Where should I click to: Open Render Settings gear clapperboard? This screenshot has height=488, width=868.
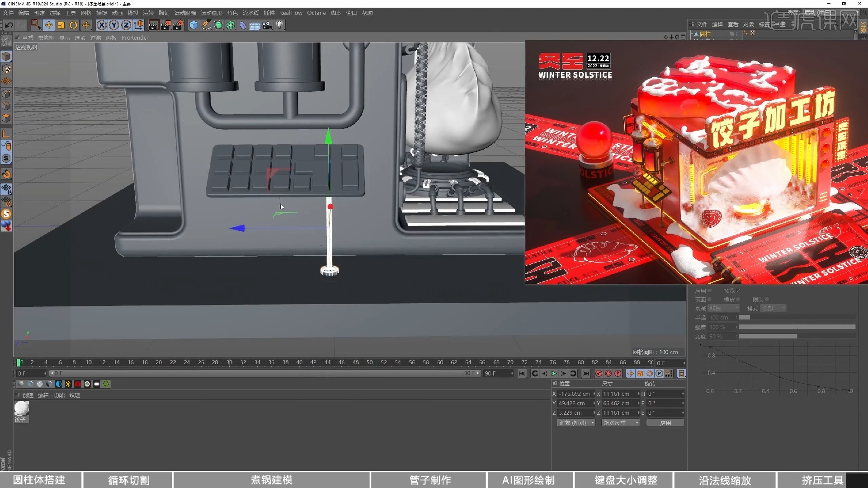(x=179, y=25)
